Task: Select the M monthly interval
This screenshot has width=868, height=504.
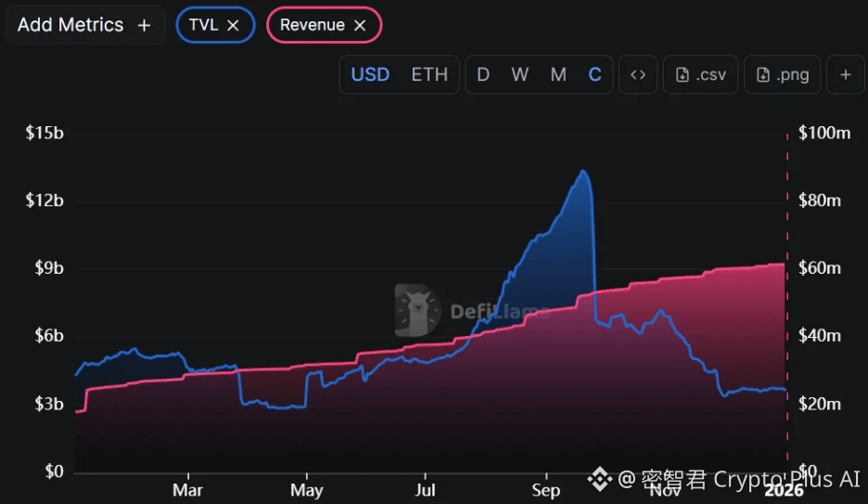Action: click(558, 75)
